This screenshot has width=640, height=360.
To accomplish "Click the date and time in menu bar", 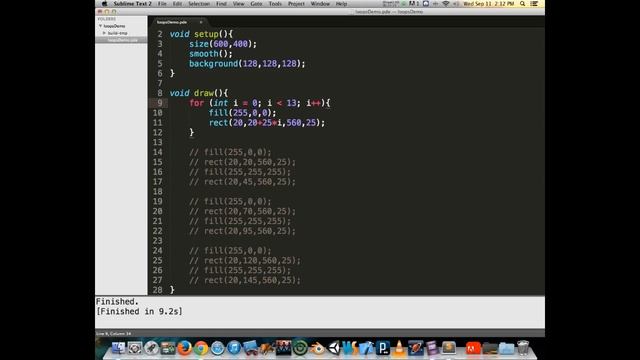I will 489,4.
